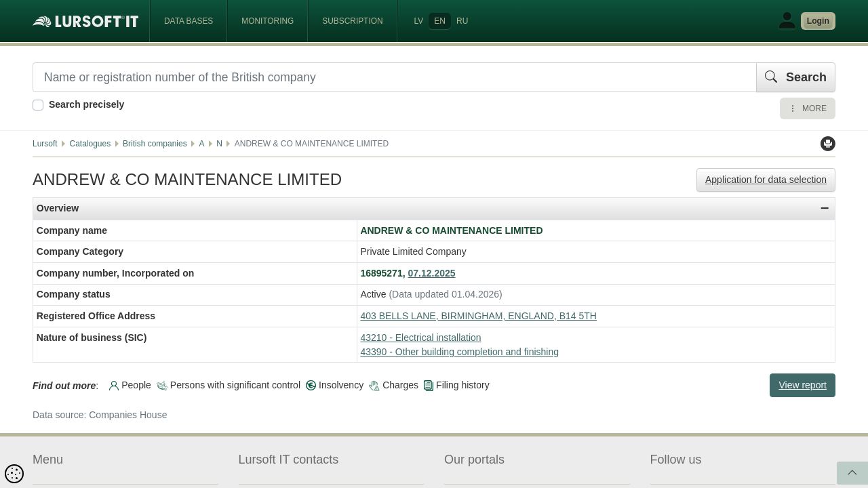The image size is (868, 488).
Task: Click the Menu footer heading
Action: click(x=47, y=460)
